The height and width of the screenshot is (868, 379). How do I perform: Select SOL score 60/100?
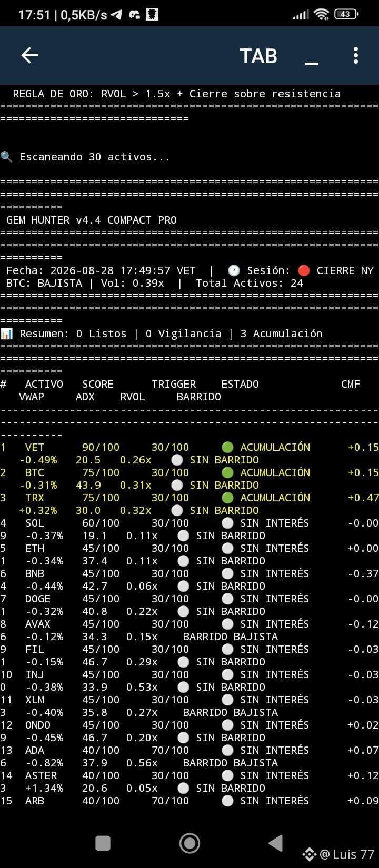click(x=101, y=523)
